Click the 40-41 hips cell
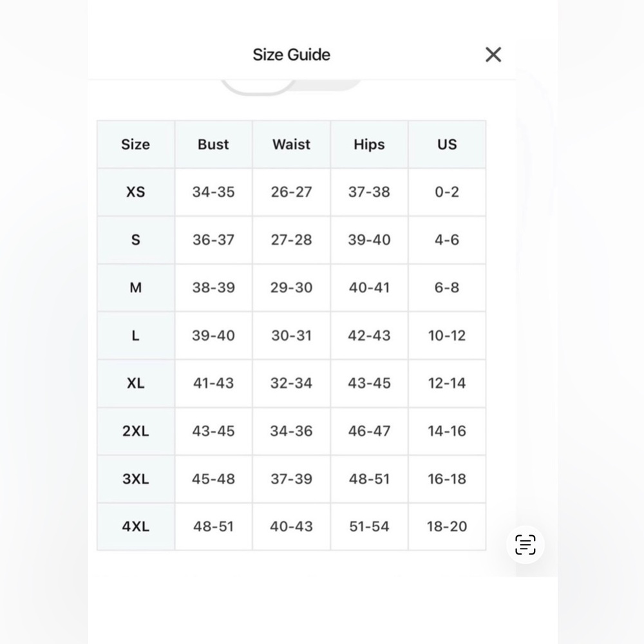The image size is (644, 644). coord(369,287)
